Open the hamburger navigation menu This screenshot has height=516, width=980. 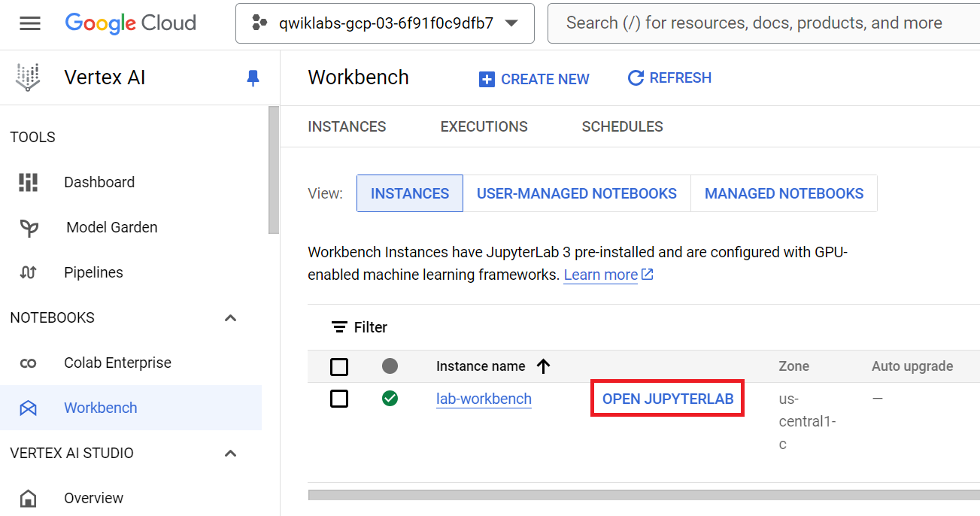pos(30,23)
